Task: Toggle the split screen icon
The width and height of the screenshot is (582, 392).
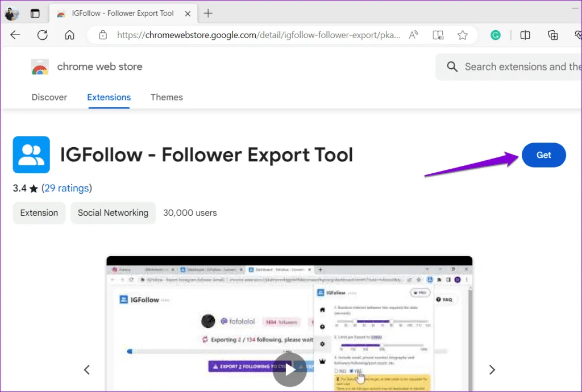Action: [525, 35]
